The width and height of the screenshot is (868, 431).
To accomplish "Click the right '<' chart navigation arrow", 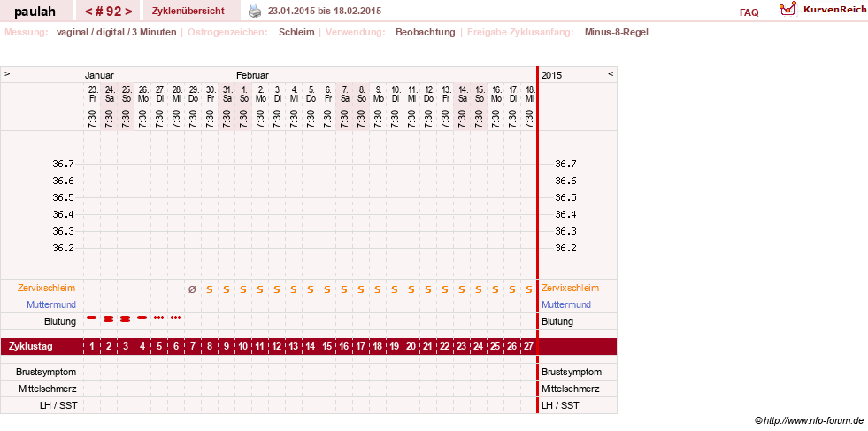I will coord(611,73).
